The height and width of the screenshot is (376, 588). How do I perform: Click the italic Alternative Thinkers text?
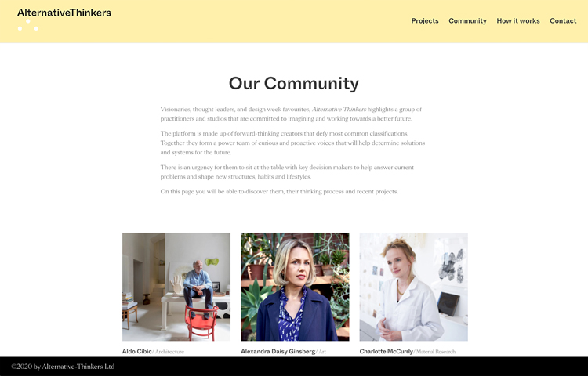(339, 110)
